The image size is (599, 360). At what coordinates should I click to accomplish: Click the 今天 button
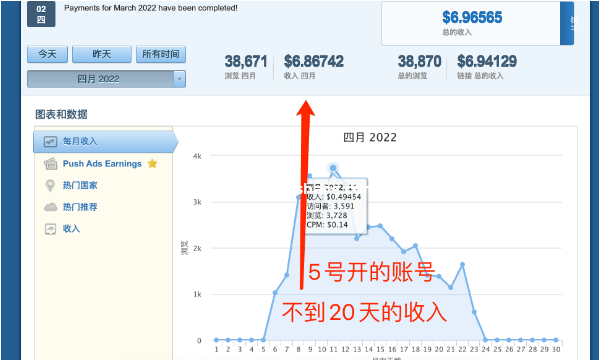pyautogui.click(x=47, y=54)
